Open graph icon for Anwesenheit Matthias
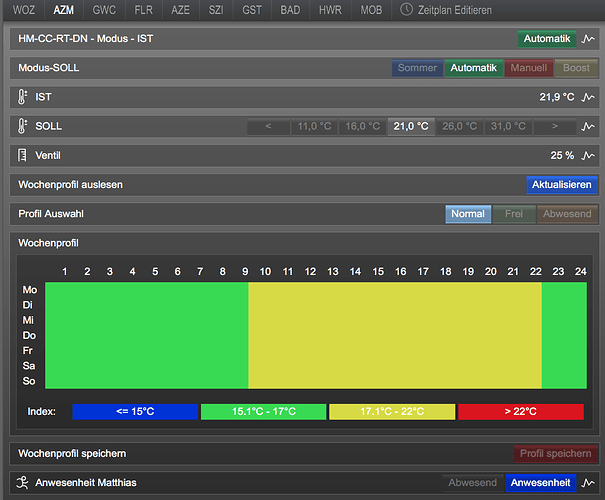 [x=588, y=483]
